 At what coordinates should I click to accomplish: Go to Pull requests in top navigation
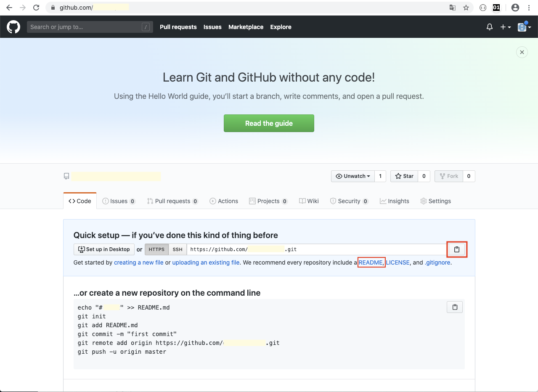coord(178,27)
